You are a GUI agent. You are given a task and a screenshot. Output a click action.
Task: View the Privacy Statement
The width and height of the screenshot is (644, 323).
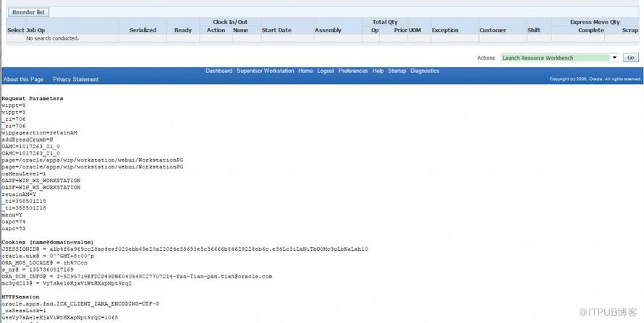click(75, 79)
